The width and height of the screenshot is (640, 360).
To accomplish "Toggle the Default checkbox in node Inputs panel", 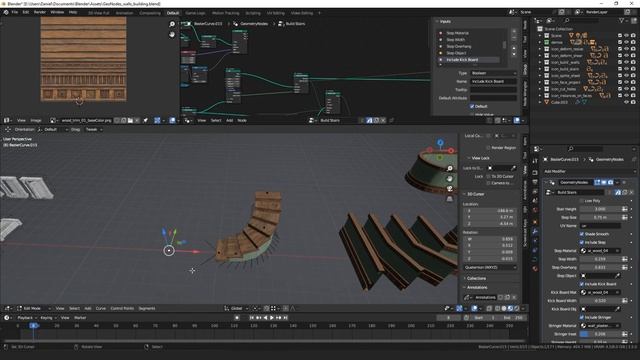I will (x=472, y=106).
